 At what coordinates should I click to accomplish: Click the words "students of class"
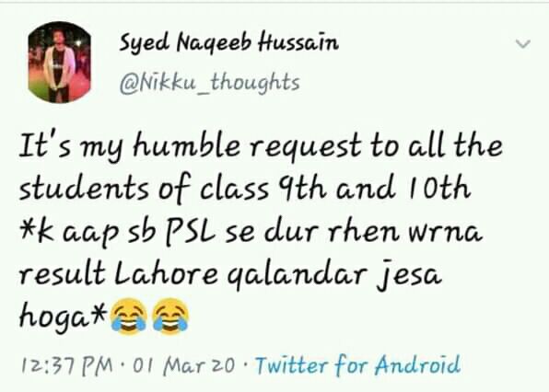click(x=144, y=190)
